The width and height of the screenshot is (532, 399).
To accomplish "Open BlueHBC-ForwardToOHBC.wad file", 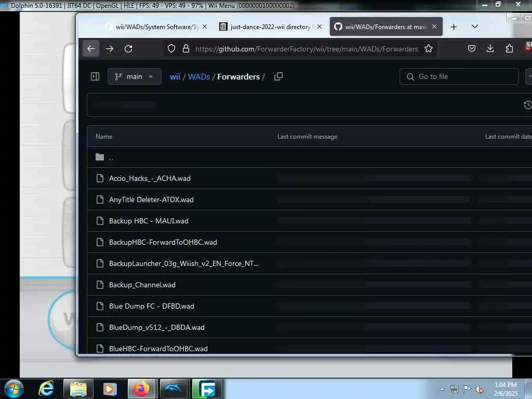I will click(x=158, y=349).
